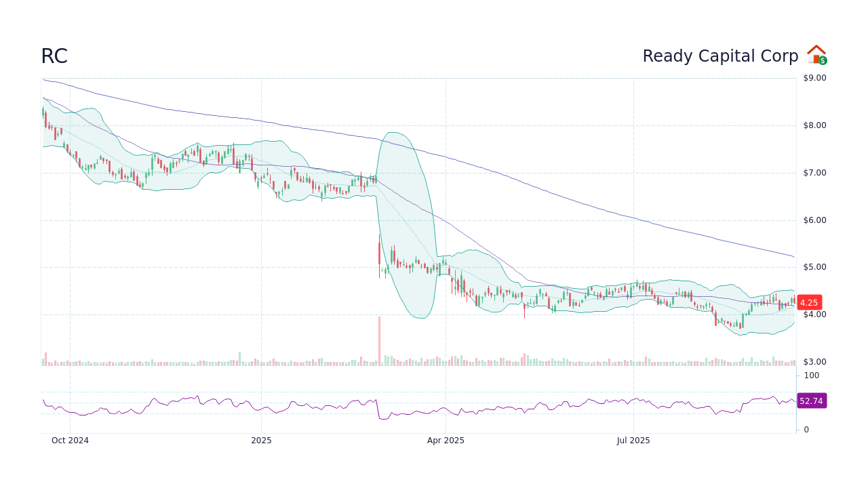This screenshot has height=488, width=868.
Task: Click the orange house logo icon
Action: (x=816, y=54)
